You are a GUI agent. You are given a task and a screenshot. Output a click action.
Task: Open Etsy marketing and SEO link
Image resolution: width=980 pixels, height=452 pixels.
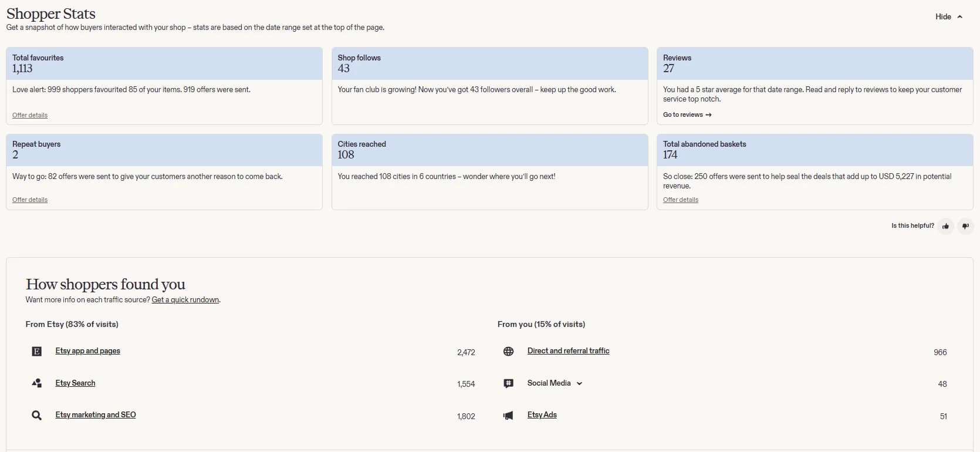pyautogui.click(x=96, y=415)
